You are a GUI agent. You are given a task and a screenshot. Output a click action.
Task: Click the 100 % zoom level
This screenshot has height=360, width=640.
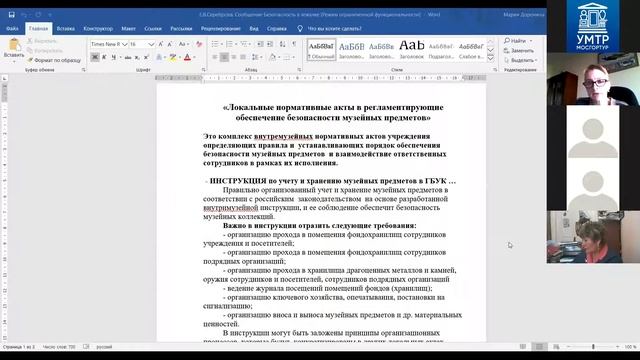click(630, 347)
